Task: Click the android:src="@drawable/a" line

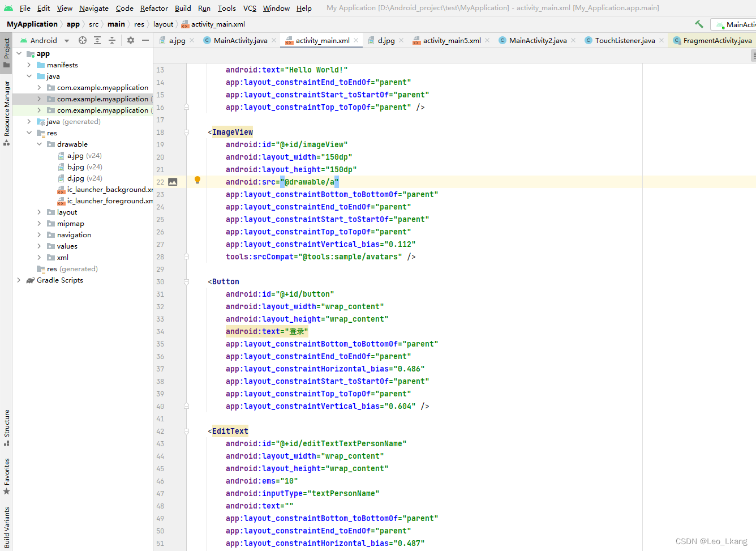Action: tap(282, 182)
